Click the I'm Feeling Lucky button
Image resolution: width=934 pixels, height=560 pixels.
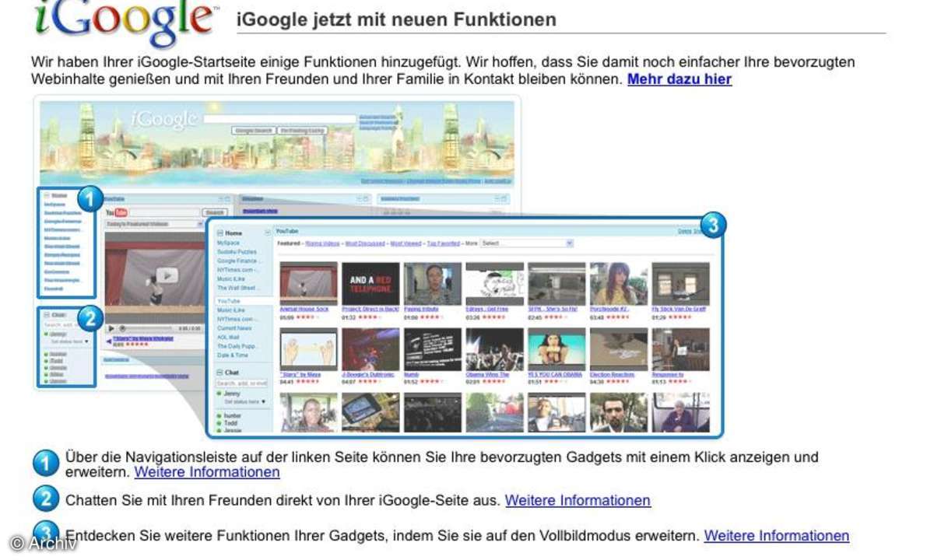(x=302, y=131)
